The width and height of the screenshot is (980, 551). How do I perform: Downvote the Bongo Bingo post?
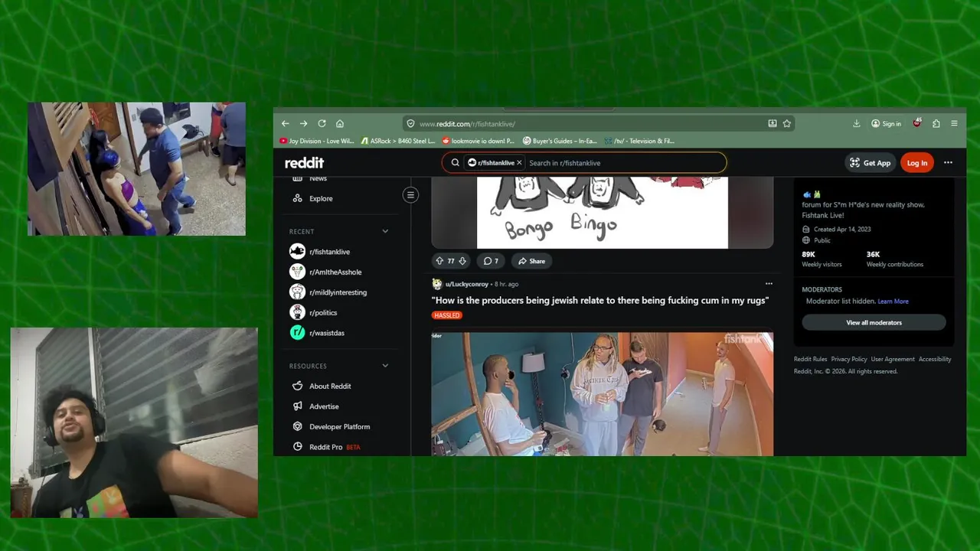pyautogui.click(x=462, y=261)
